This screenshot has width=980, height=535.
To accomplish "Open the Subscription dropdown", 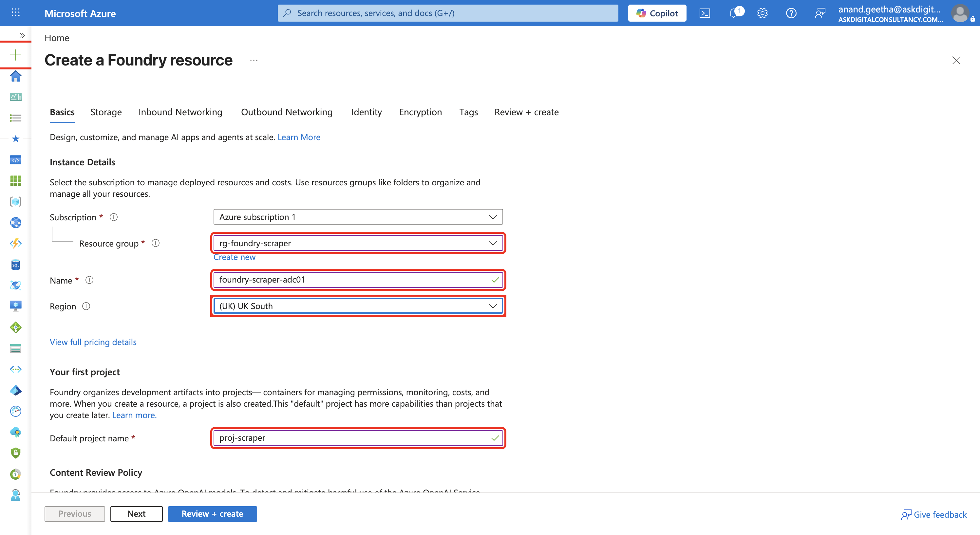I will (358, 217).
